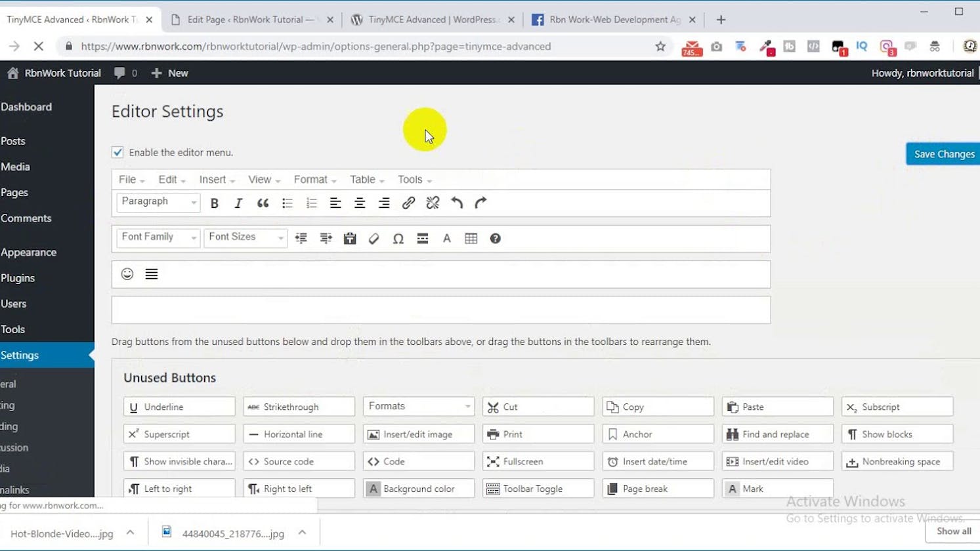Click the Help question mark icon
This screenshot has height=551, width=980.
coord(495,239)
